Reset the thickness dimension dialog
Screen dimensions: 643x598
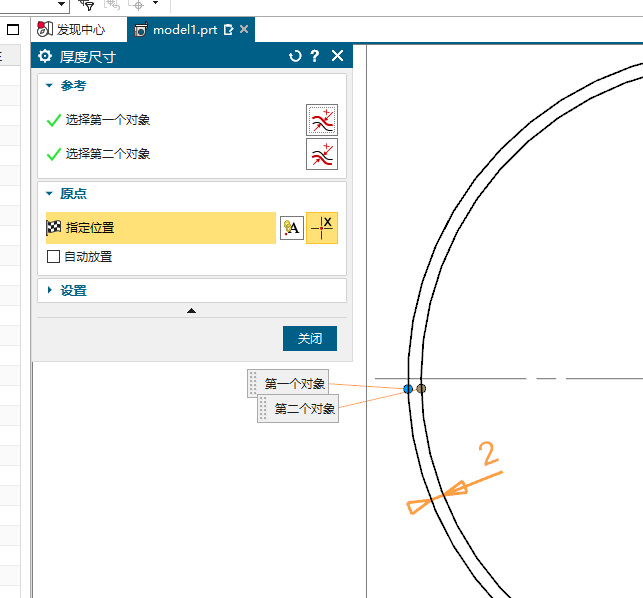(295, 57)
